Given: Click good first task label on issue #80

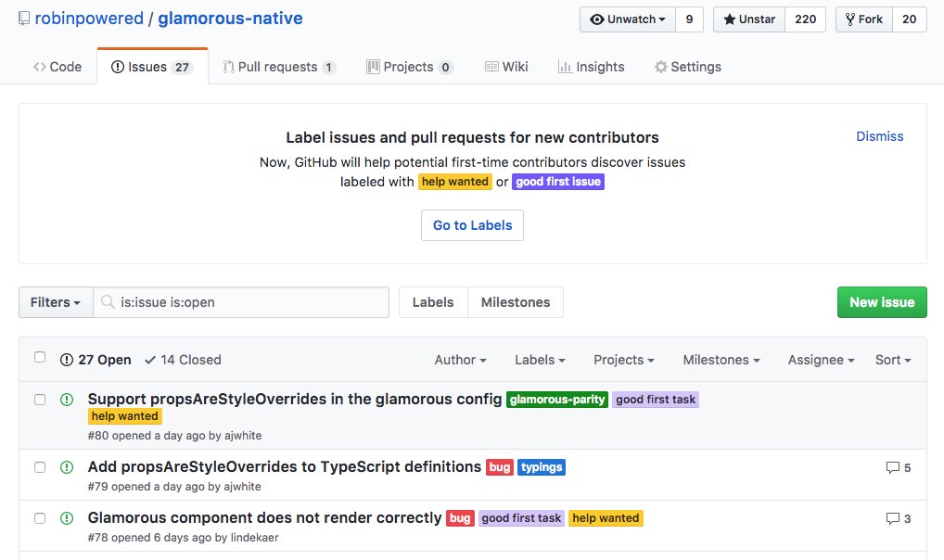Looking at the screenshot, I should 656,400.
